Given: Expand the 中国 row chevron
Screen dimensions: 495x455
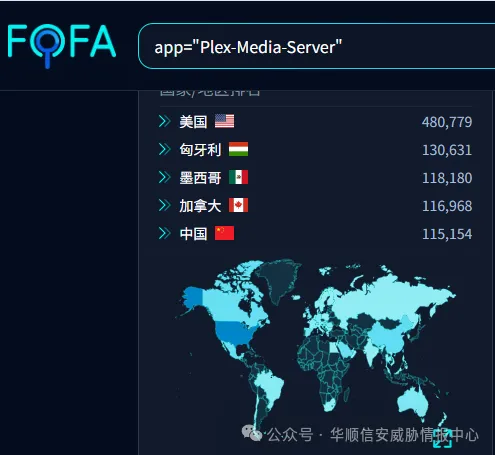Looking at the screenshot, I should tap(165, 233).
